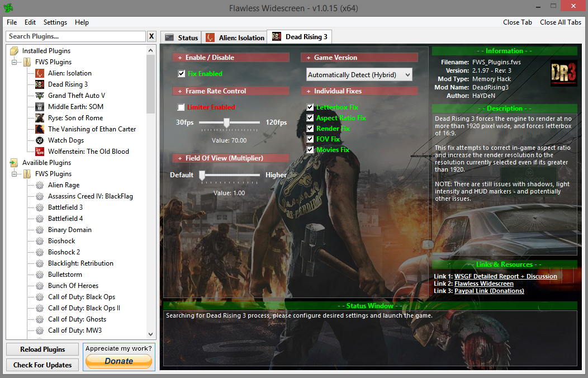This screenshot has width=588, height=378.
Task: Collapse the Field Of View (Multiplier) header
Action: coord(231,158)
